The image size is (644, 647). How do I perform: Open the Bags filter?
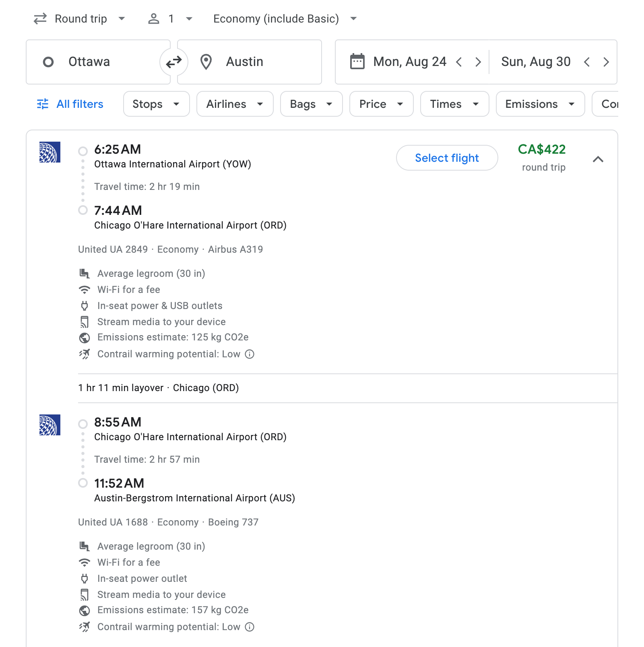pos(311,104)
